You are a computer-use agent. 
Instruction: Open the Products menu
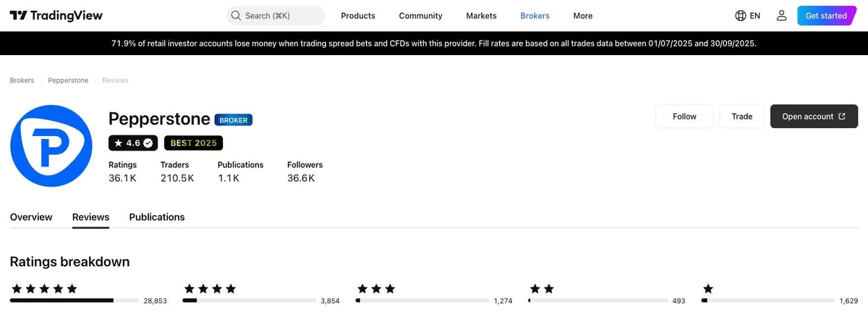pyautogui.click(x=358, y=15)
